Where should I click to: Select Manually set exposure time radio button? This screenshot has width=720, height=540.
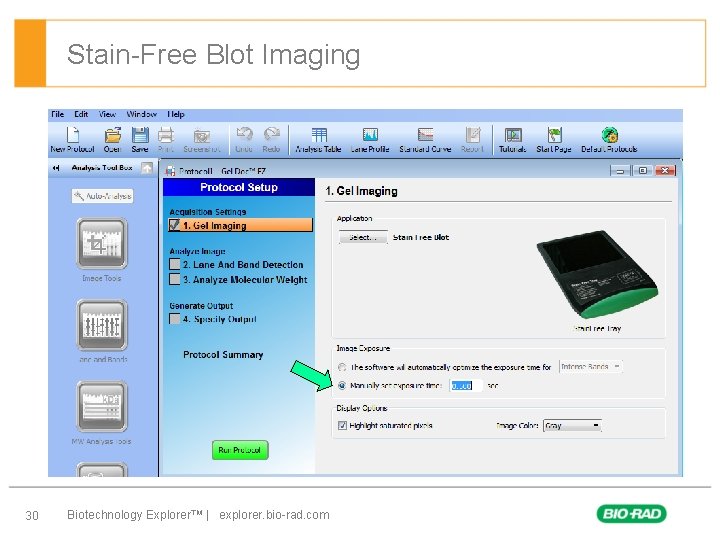pyautogui.click(x=342, y=385)
